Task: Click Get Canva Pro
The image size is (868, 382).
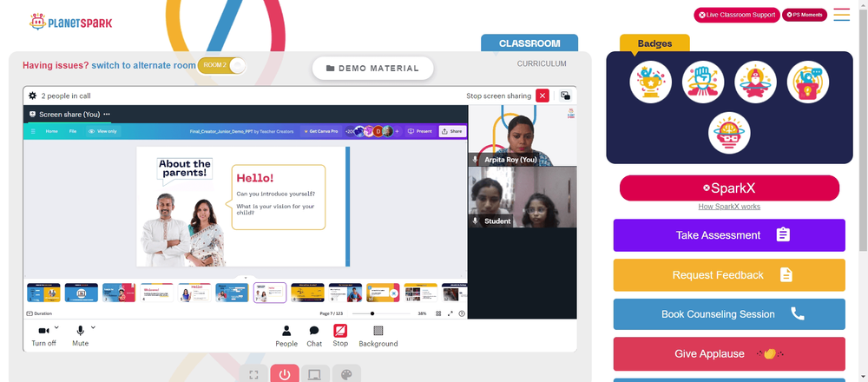Action: (321, 131)
